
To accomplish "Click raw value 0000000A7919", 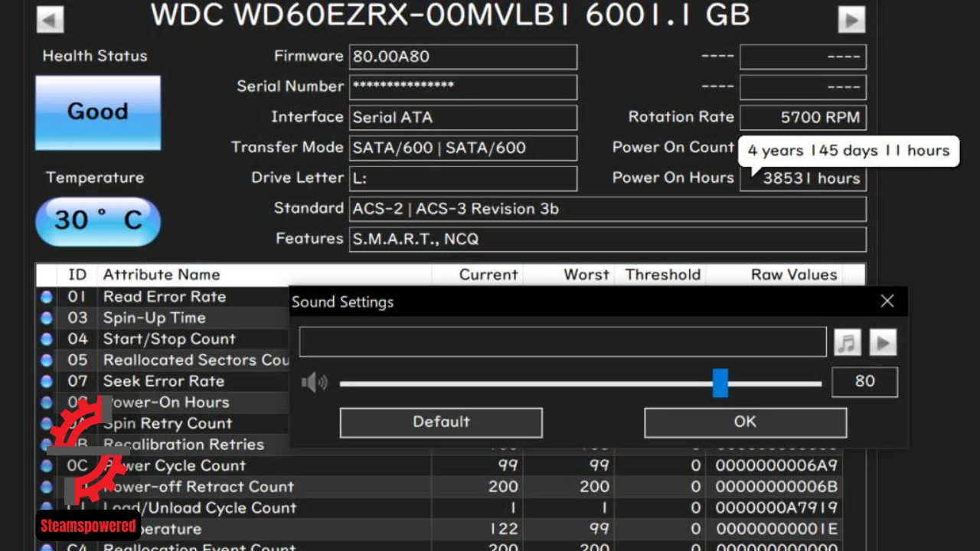I will [x=776, y=507].
